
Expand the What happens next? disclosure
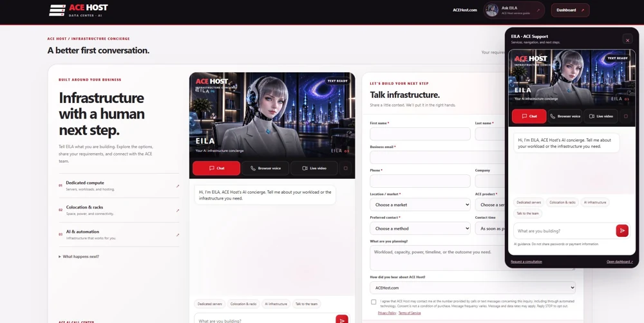(79, 257)
